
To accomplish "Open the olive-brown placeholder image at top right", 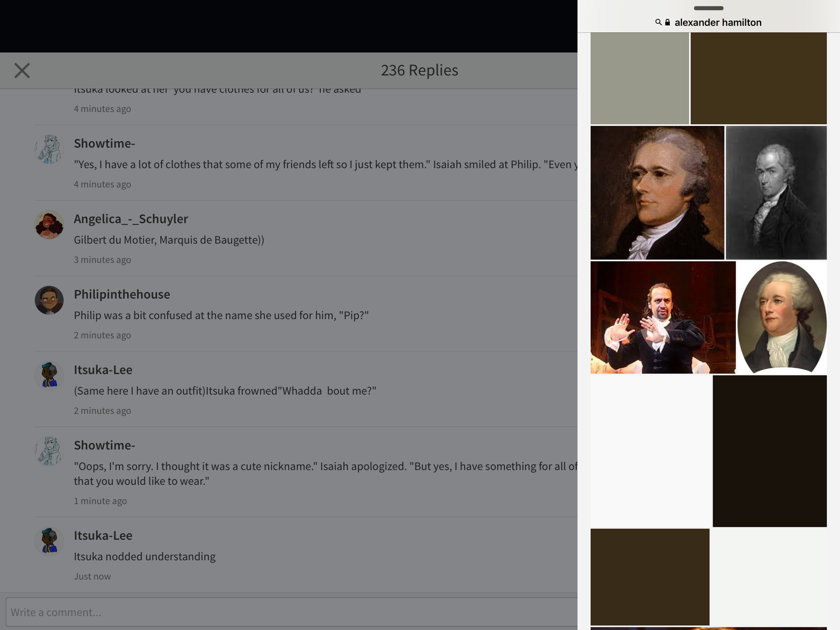I will [x=759, y=78].
